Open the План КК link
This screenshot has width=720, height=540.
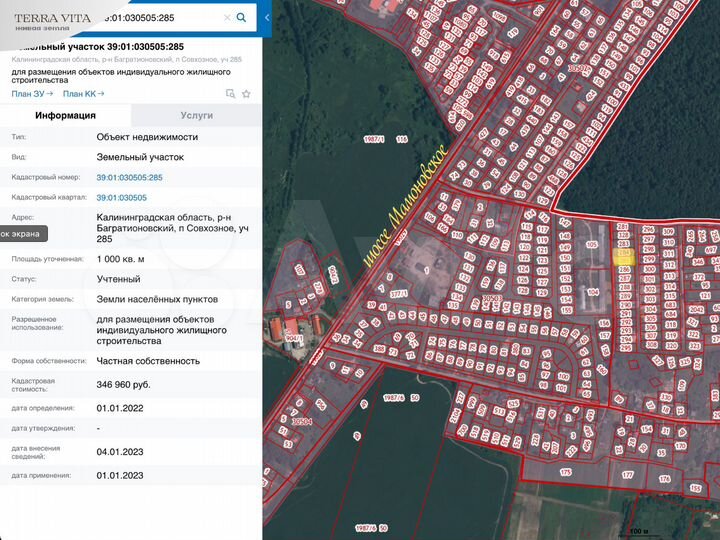point(80,94)
